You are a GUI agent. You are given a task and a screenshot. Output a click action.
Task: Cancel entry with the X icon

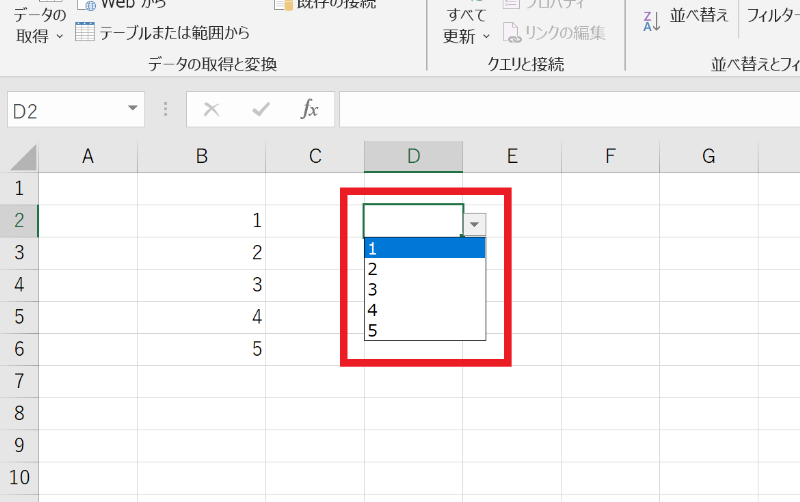(x=211, y=109)
